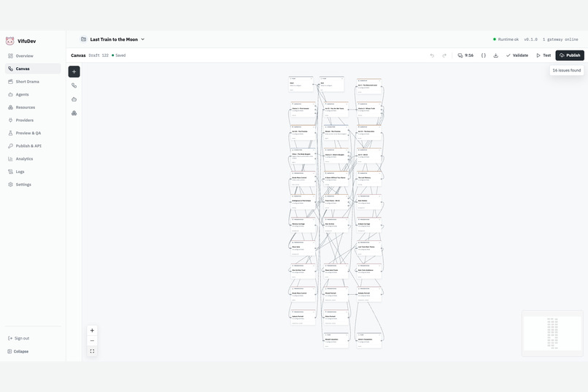Click the Draft 122 label
The height and width of the screenshot is (392, 588).
pos(98,55)
